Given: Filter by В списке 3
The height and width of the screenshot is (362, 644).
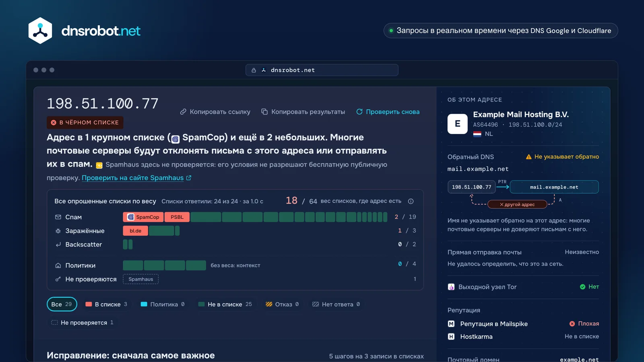Looking at the screenshot, I should pyautogui.click(x=106, y=304).
